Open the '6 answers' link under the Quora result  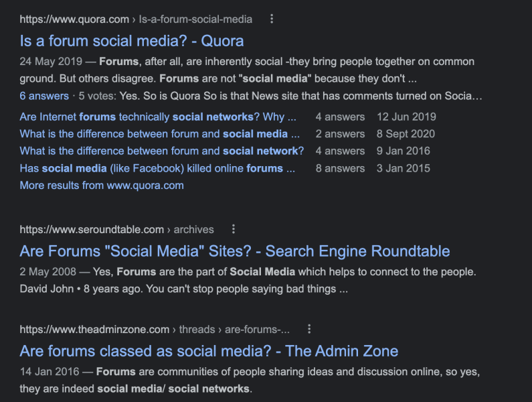44,96
